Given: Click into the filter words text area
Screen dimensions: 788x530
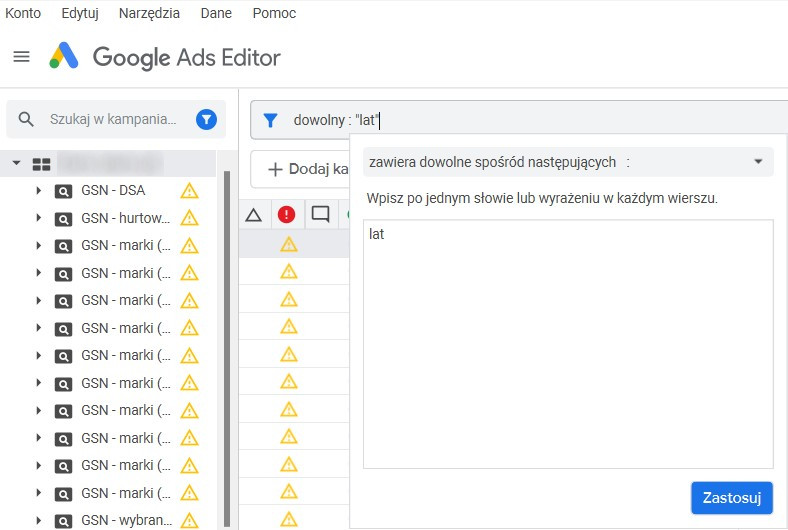Looking at the screenshot, I should tap(568, 344).
